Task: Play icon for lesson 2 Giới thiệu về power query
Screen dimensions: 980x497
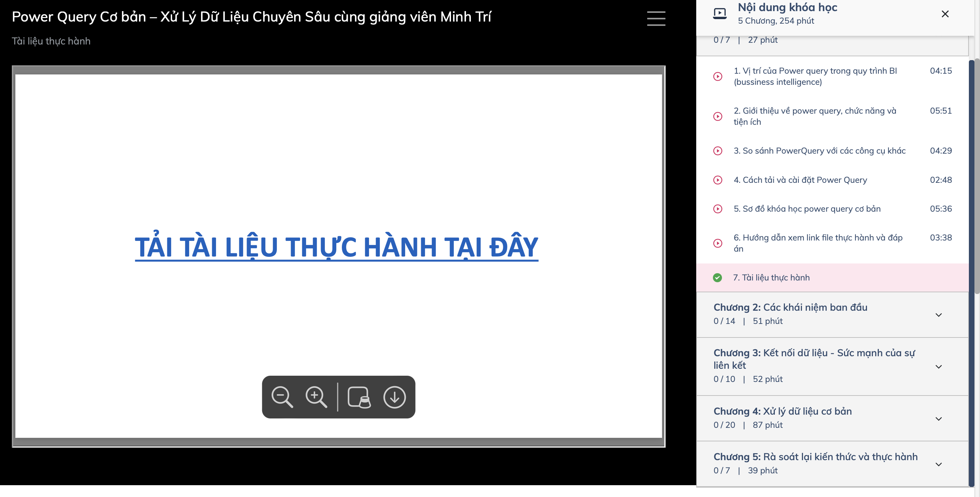Action: (x=717, y=116)
